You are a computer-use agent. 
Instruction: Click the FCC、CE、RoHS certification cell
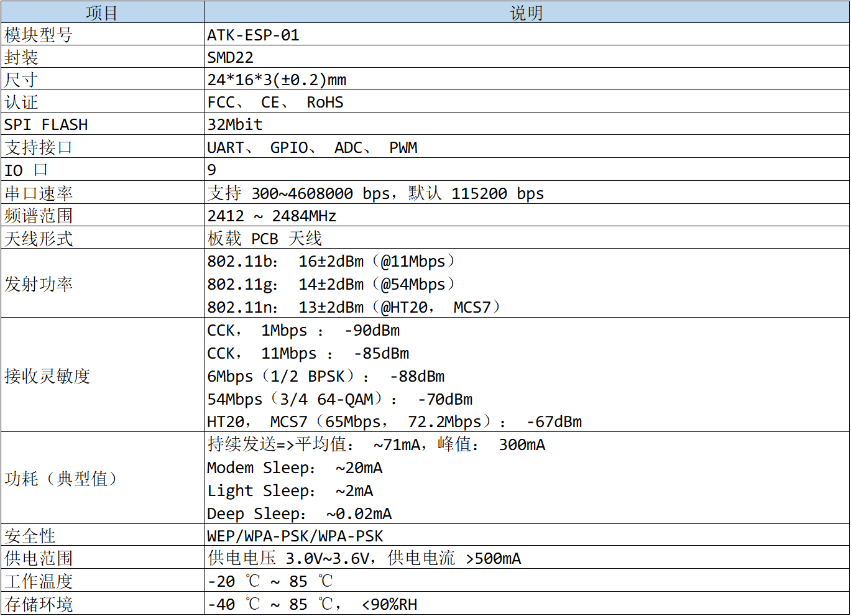pyautogui.click(x=275, y=103)
